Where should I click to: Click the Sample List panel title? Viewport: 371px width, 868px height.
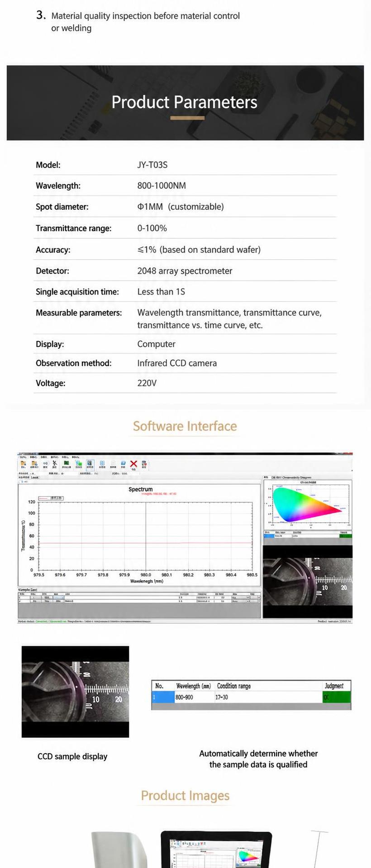click(x=28, y=590)
